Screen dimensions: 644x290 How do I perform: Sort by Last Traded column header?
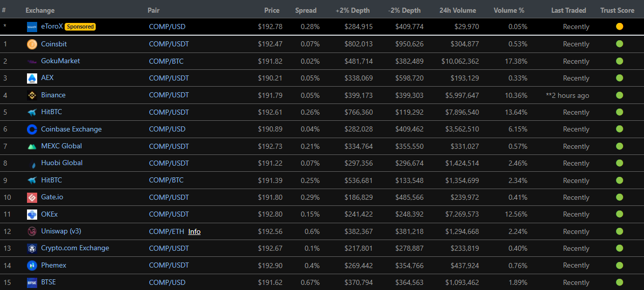(x=569, y=10)
